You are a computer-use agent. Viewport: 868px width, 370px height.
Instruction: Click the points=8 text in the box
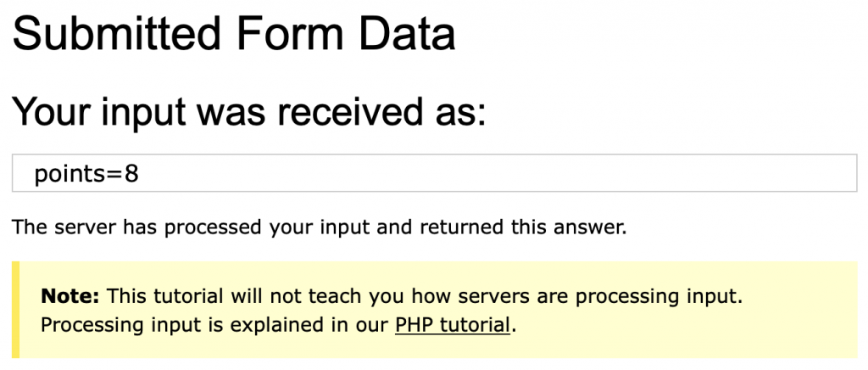[x=86, y=175]
